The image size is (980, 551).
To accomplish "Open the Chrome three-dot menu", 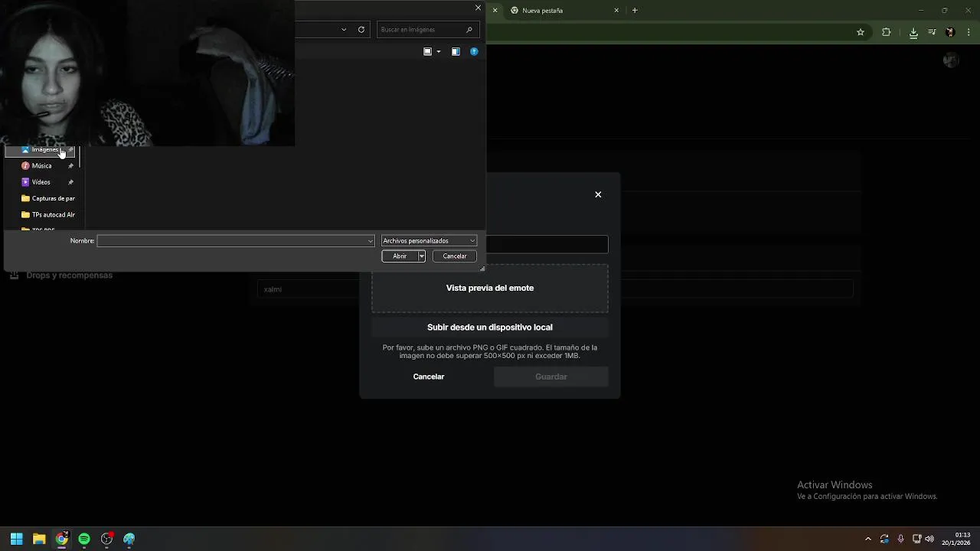I will [969, 32].
